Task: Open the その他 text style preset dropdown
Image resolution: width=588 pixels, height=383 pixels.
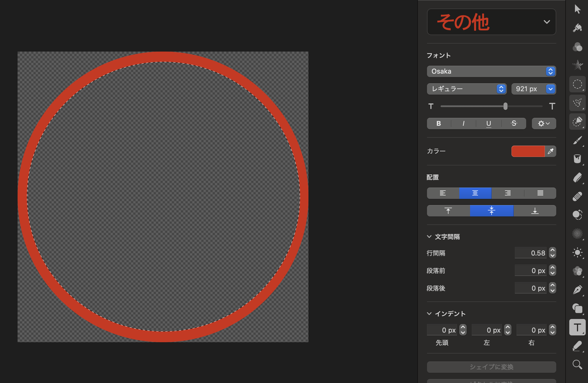Action: click(491, 22)
